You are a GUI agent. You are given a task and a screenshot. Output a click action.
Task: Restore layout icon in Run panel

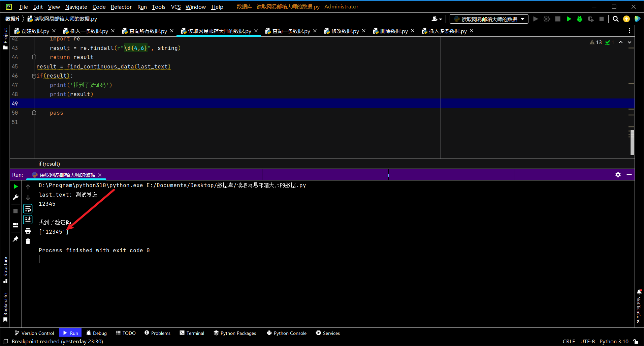tap(15, 225)
